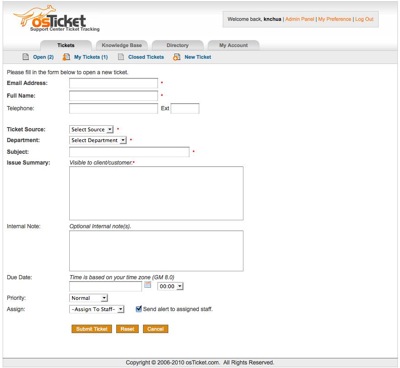Switch to the Directory tab
Image resolution: width=400 pixels, height=368 pixels.
click(x=178, y=45)
